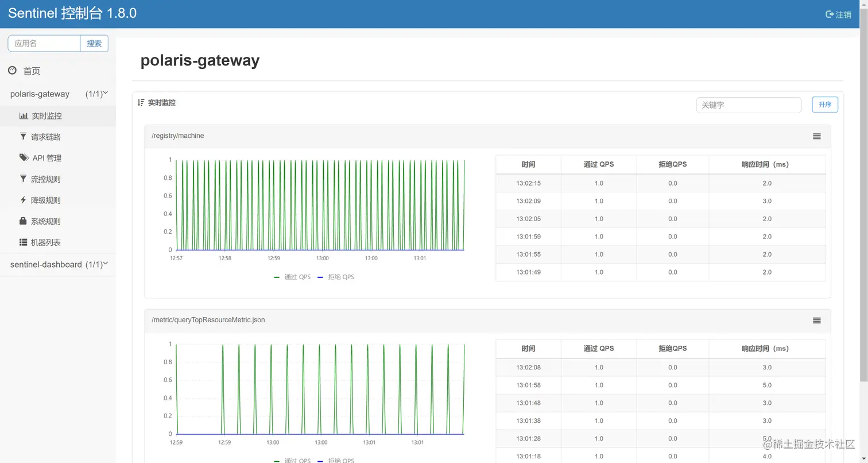Click the logout (注销) icon
Screen dimensions: 868x463
[x=830, y=14]
